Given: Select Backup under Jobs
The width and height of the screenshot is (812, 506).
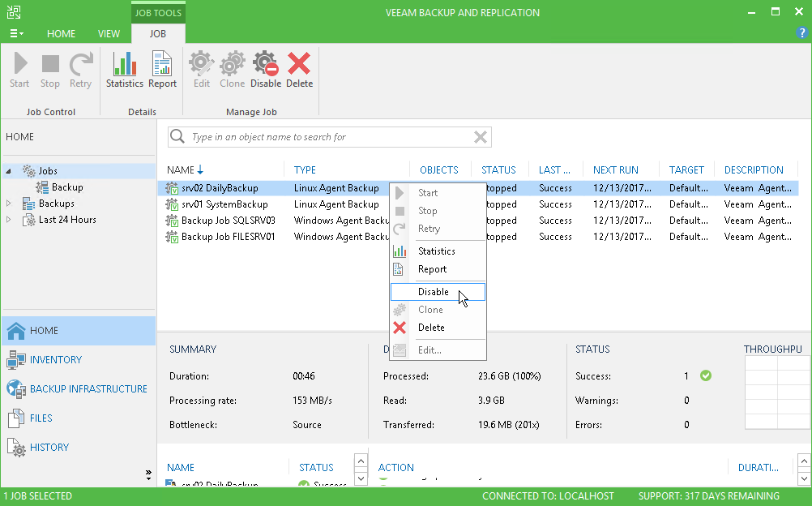Looking at the screenshot, I should 66,187.
